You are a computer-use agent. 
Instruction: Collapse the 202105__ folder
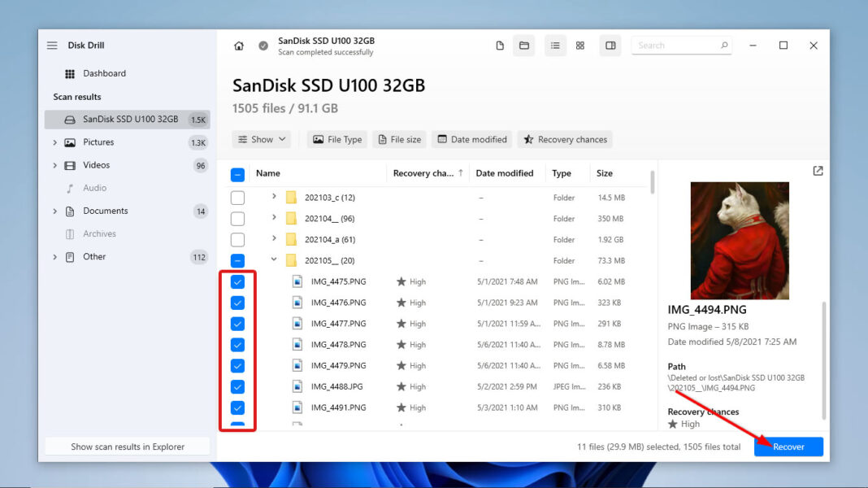[274, 261]
